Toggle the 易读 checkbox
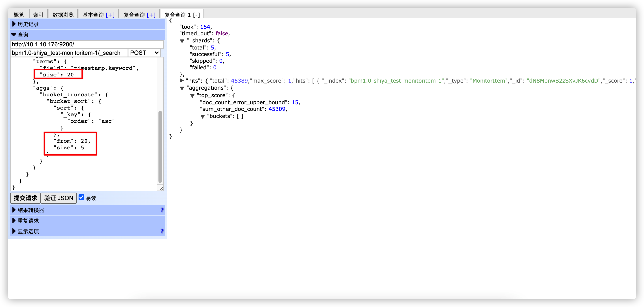Viewport: 644px width, 307px height. tap(81, 197)
